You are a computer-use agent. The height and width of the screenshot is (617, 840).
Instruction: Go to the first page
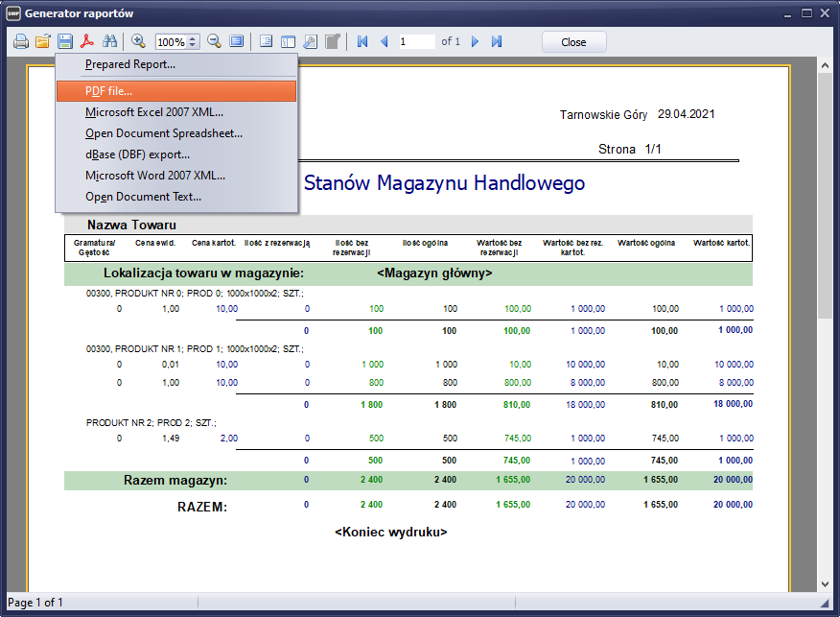tap(362, 41)
